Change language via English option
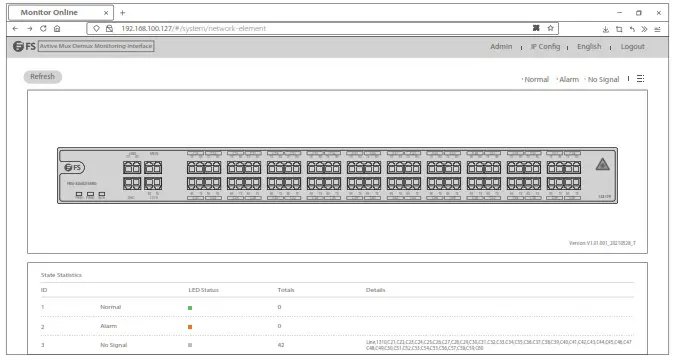Image resolution: width=674 pixels, height=361 pixels. [589, 46]
